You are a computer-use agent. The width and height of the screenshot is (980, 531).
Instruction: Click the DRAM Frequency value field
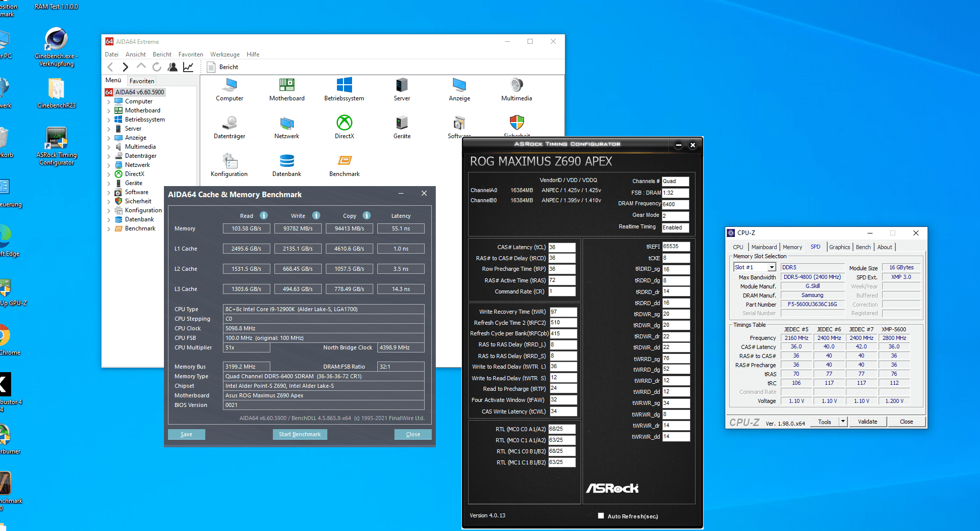click(675, 204)
